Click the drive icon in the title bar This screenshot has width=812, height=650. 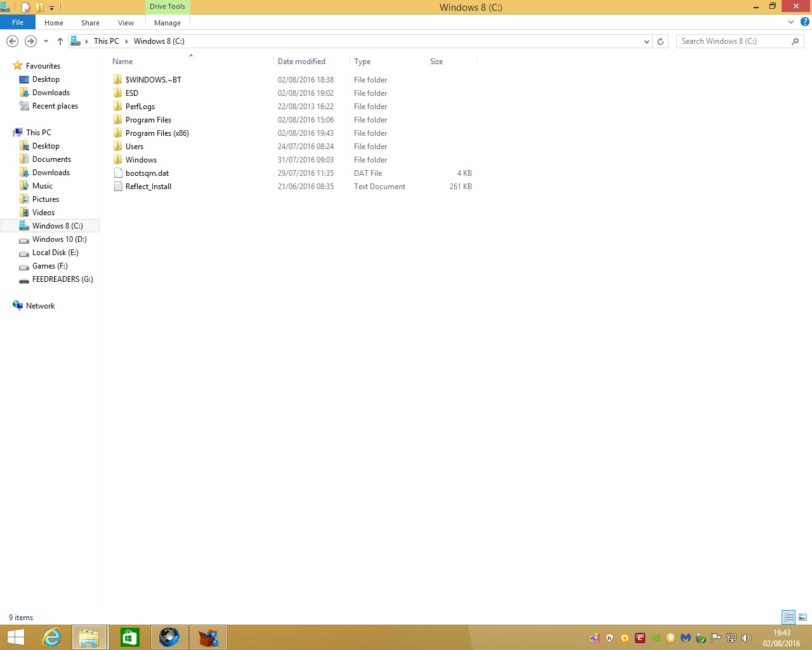tap(5, 7)
